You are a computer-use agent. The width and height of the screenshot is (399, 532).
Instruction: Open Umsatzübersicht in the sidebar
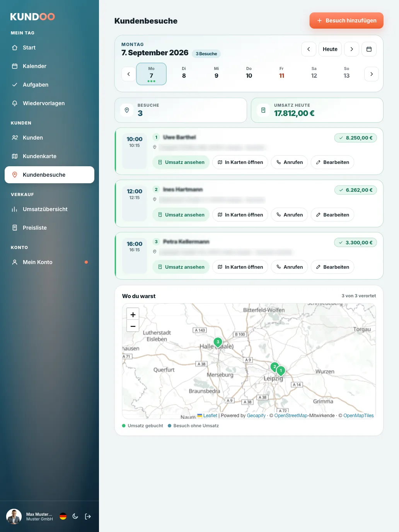49,209
